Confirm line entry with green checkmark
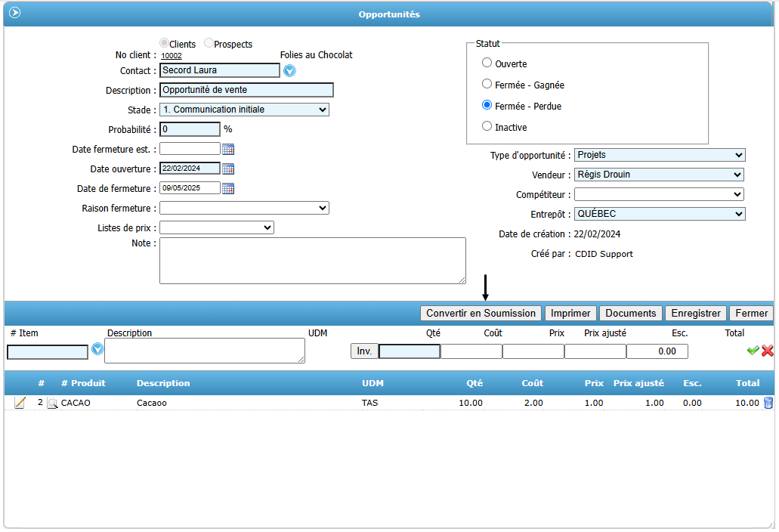779x532 pixels. (x=753, y=351)
